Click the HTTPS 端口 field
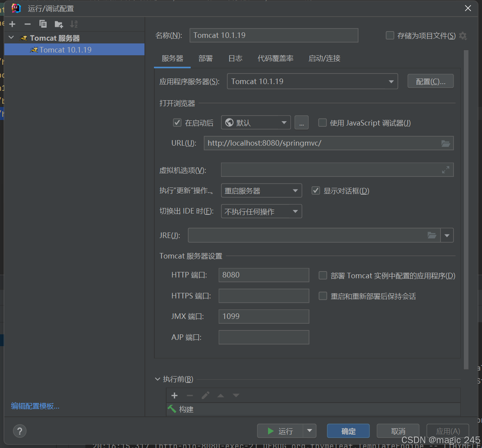 point(264,296)
